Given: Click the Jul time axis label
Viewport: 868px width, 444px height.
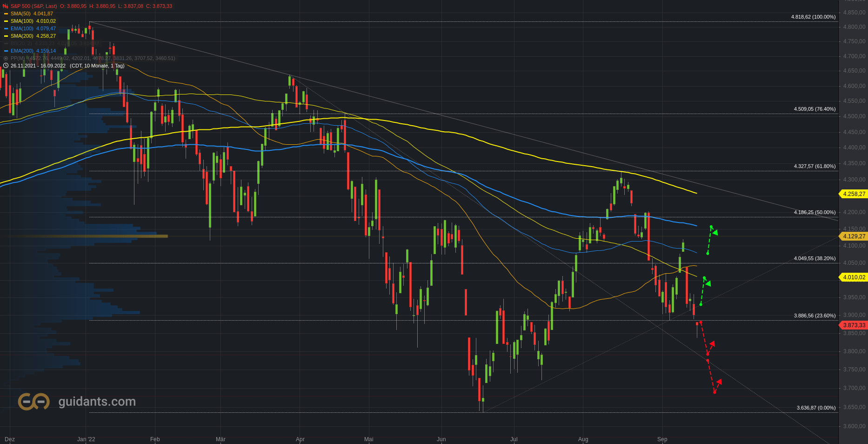Looking at the screenshot, I should (x=514, y=439).
